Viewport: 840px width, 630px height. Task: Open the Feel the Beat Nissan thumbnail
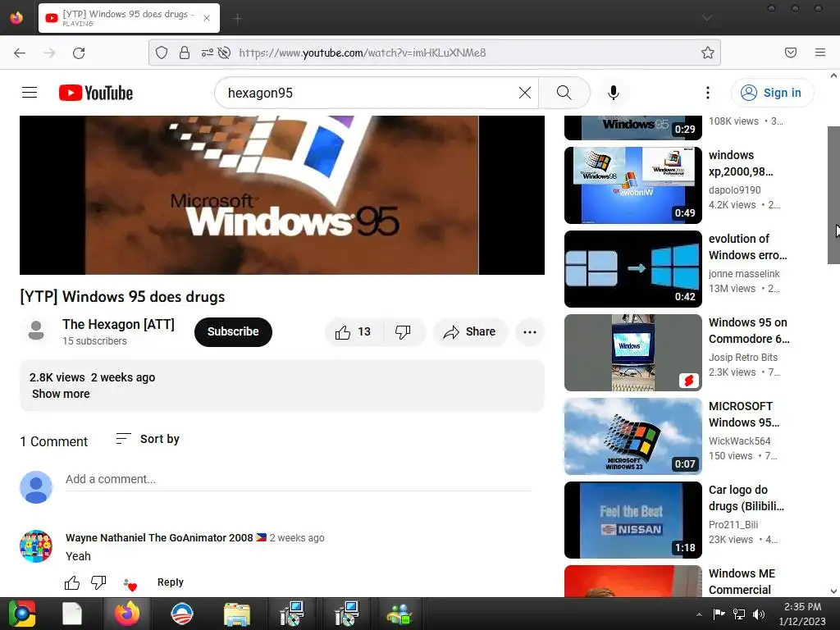point(632,519)
